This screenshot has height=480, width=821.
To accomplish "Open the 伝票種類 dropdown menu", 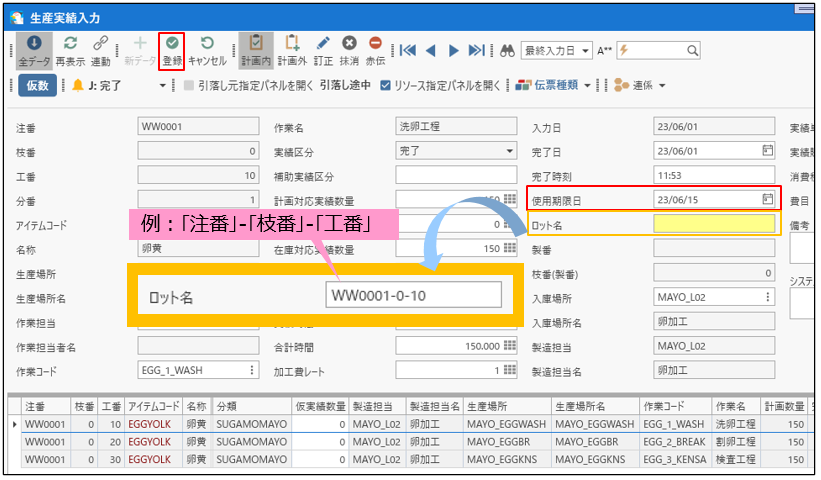I will tap(587, 85).
